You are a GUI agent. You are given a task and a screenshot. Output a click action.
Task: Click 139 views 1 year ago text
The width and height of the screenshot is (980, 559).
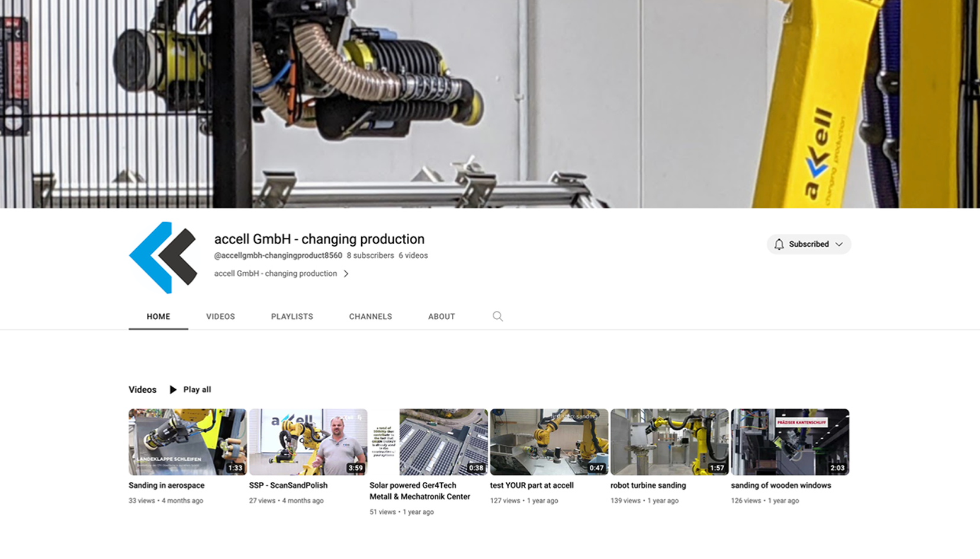[x=644, y=500]
